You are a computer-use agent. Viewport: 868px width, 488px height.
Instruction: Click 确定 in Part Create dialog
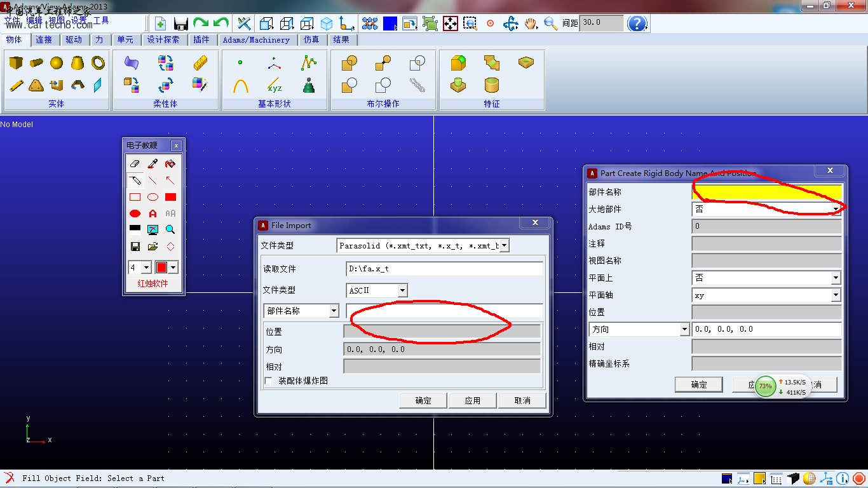[699, 384]
